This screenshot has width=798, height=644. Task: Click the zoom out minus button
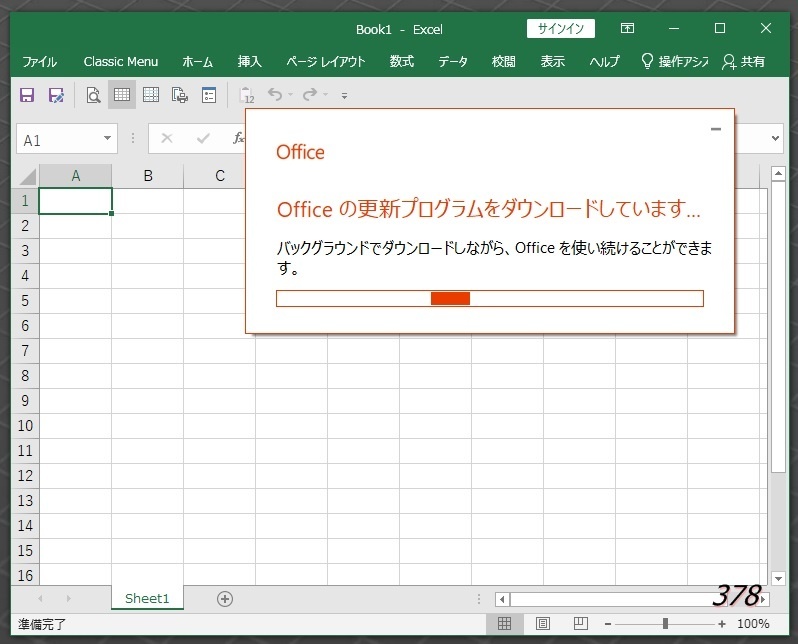(x=608, y=624)
